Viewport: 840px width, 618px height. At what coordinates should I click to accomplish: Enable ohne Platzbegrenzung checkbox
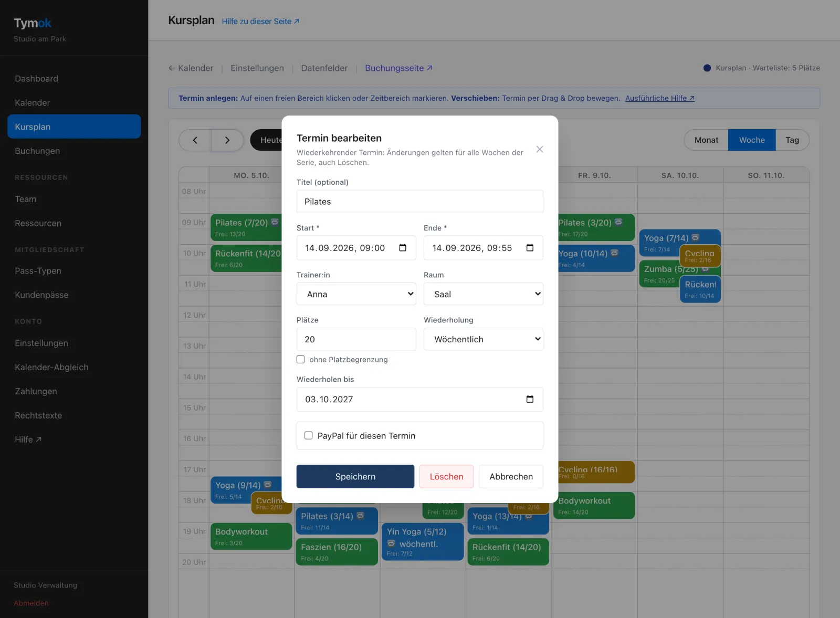(301, 360)
